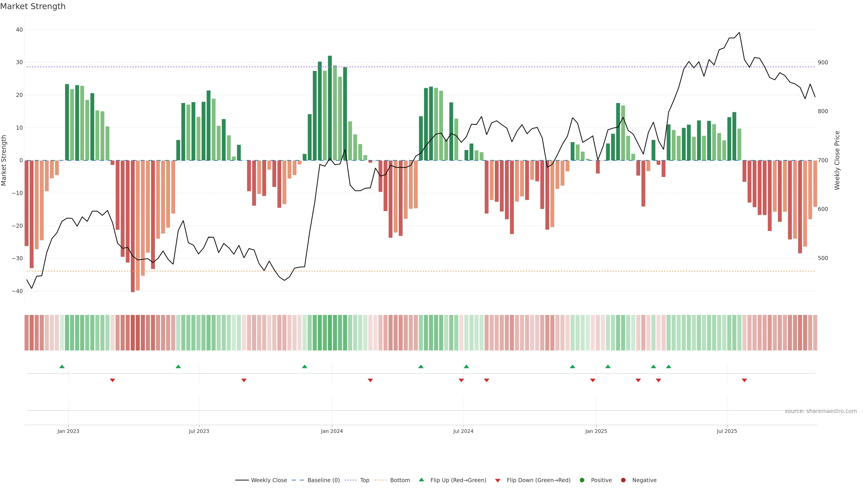This screenshot has height=488, width=868.
Task: Click the green Positive circle in the legend
Action: click(582, 480)
